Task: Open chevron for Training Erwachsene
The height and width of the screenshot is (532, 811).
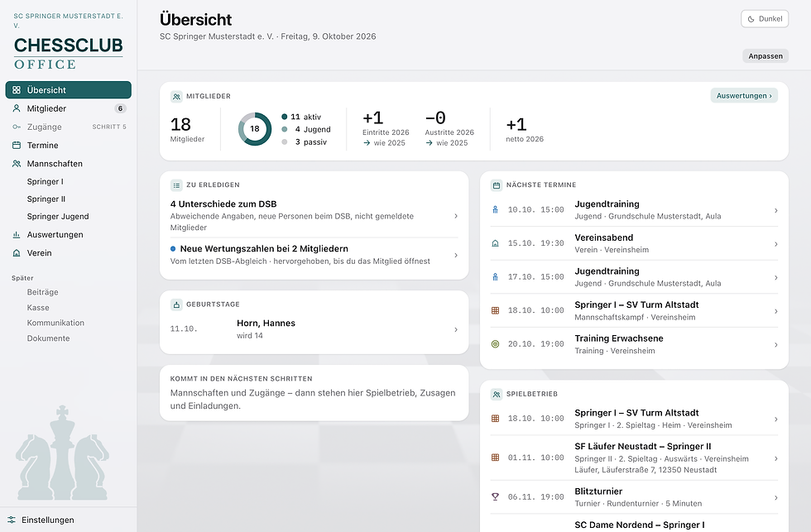Action: point(776,345)
